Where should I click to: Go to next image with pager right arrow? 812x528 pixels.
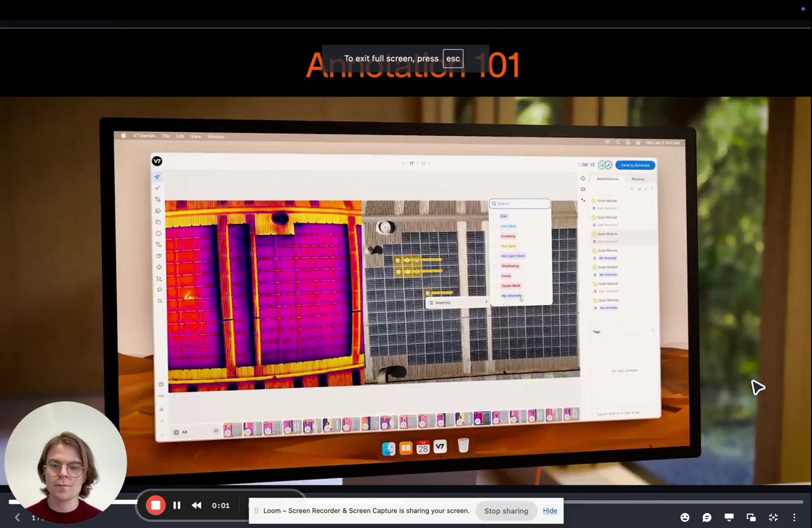[429, 163]
